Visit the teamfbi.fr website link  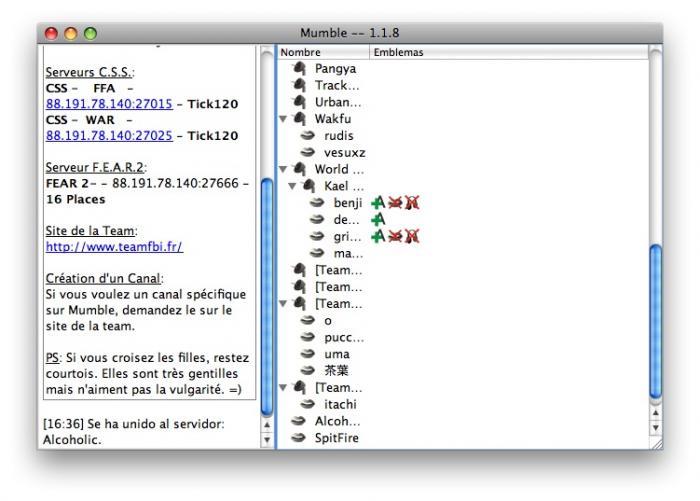tap(114, 246)
